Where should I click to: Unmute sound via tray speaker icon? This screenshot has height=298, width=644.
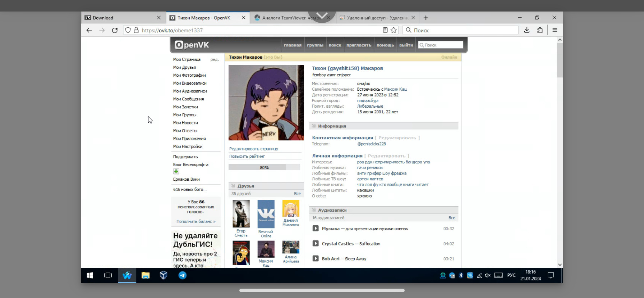pyautogui.click(x=488, y=275)
